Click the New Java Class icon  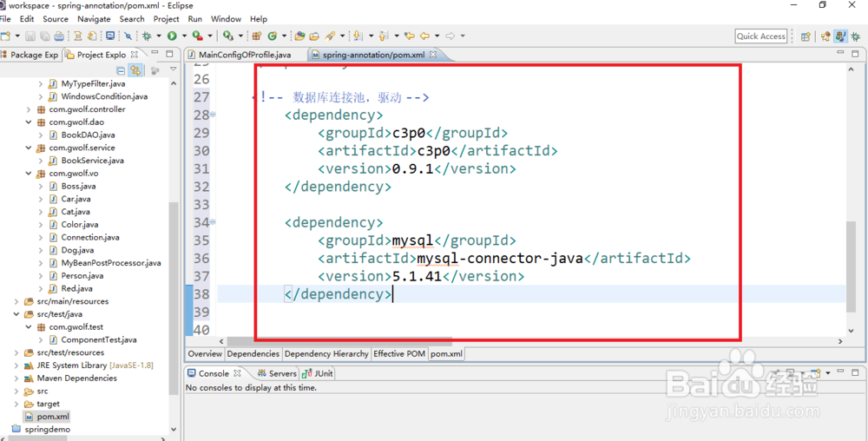(272, 36)
